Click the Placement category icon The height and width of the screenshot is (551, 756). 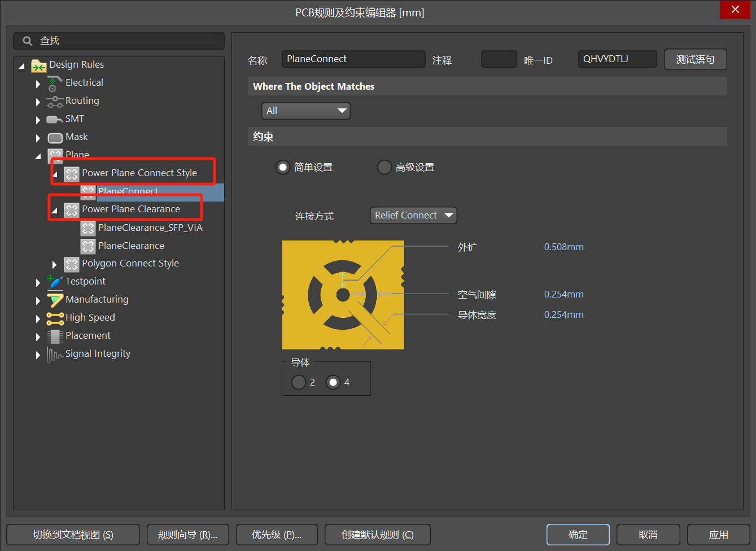55,336
